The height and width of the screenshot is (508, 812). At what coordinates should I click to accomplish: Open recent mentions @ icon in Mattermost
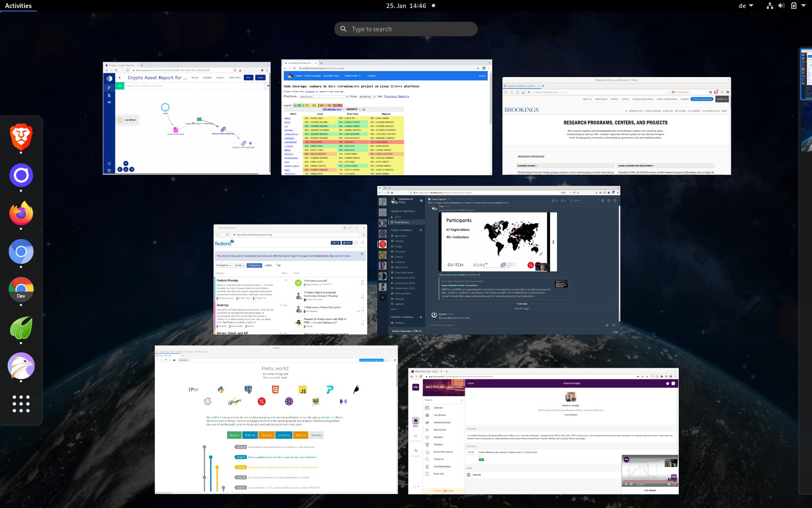tap(603, 201)
